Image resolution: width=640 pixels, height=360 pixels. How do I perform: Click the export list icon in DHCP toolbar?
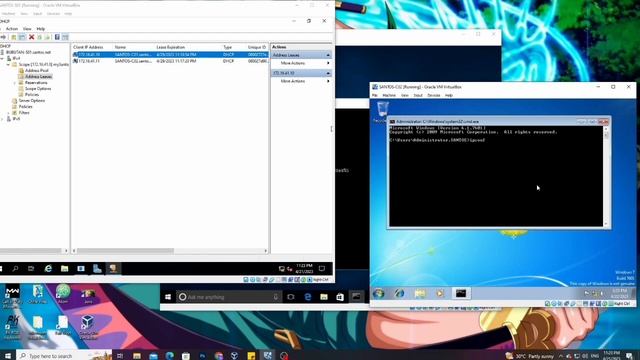coord(47,37)
